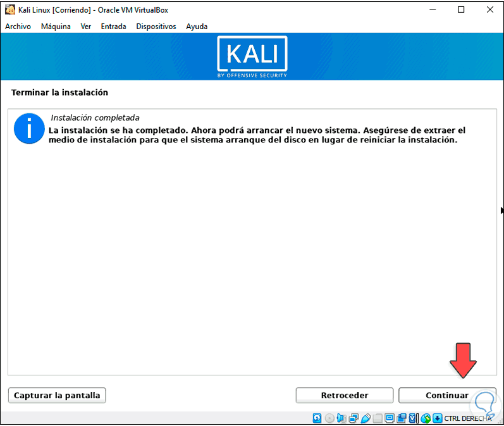
Task: Open the USB devices status icon
Action: (366, 418)
